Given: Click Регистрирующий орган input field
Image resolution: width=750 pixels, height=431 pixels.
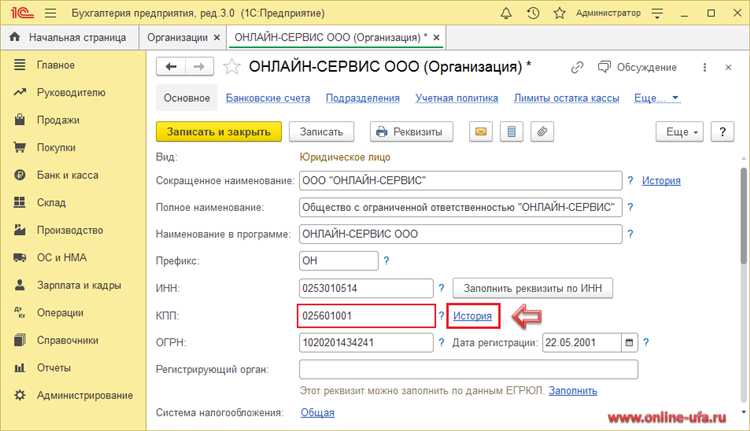Looking at the screenshot, I should (469, 369).
